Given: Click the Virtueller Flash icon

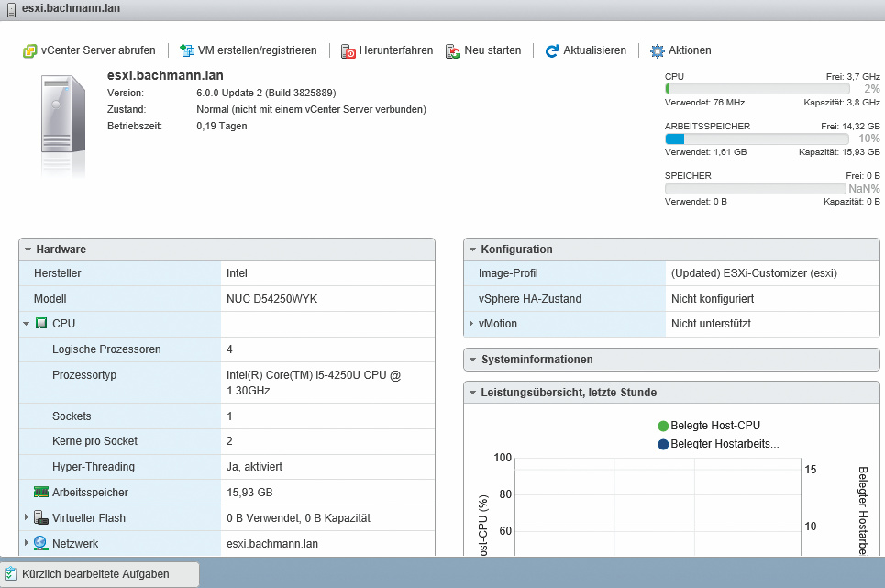Looking at the screenshot, I should click(41, 517).
